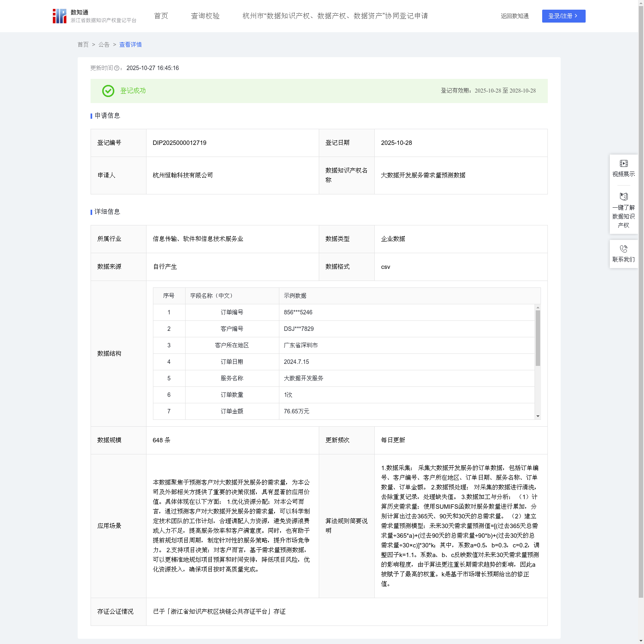Screen dimensions: 644x644
Task: Click the arrow in 登录/注册 button
Action: pyautogui.click(x=576, y=16)
